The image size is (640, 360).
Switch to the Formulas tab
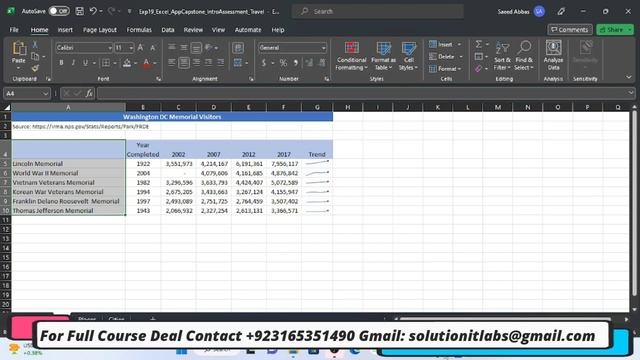click(x=139, y=30)
